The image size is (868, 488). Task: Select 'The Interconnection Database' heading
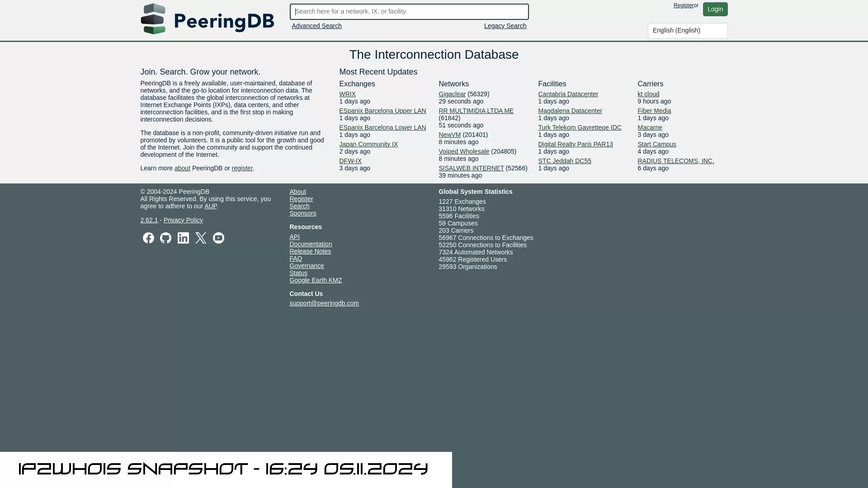point(434,55)
